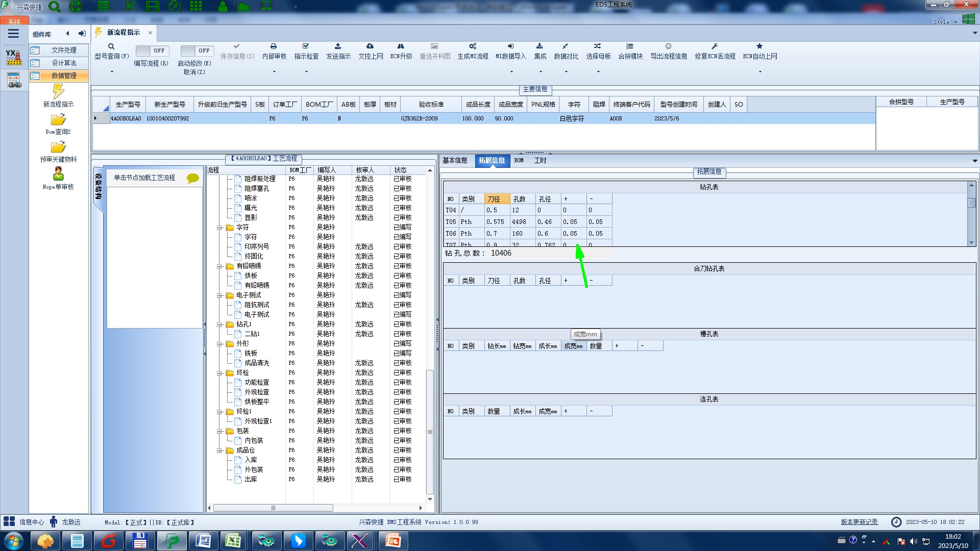The width and height of the screenshot is (980, 551).
Task: Click the 修复ECN丢流程 wrench icon
Action: 715,46
